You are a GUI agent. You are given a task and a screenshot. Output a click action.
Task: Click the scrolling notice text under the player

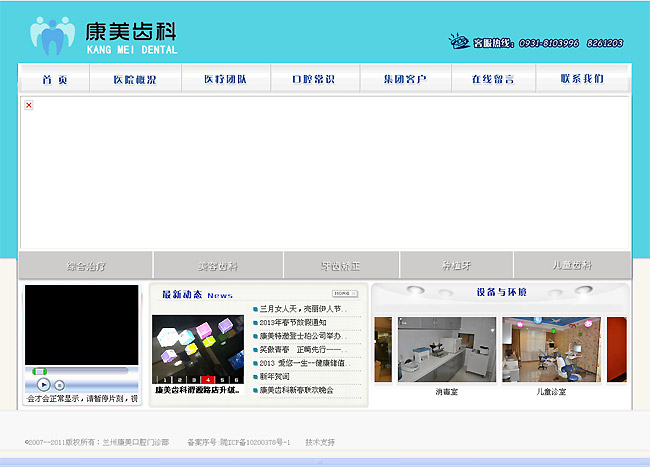tap(82, 399)
